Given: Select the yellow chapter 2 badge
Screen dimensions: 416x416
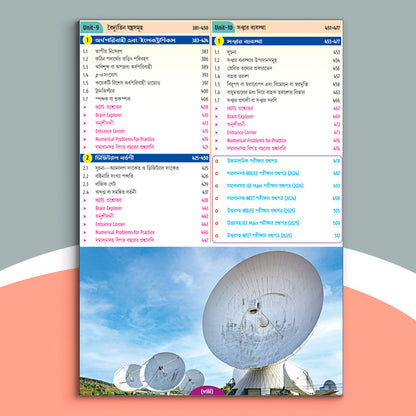Looking at the screenshot, I should (x=87, y=158).
